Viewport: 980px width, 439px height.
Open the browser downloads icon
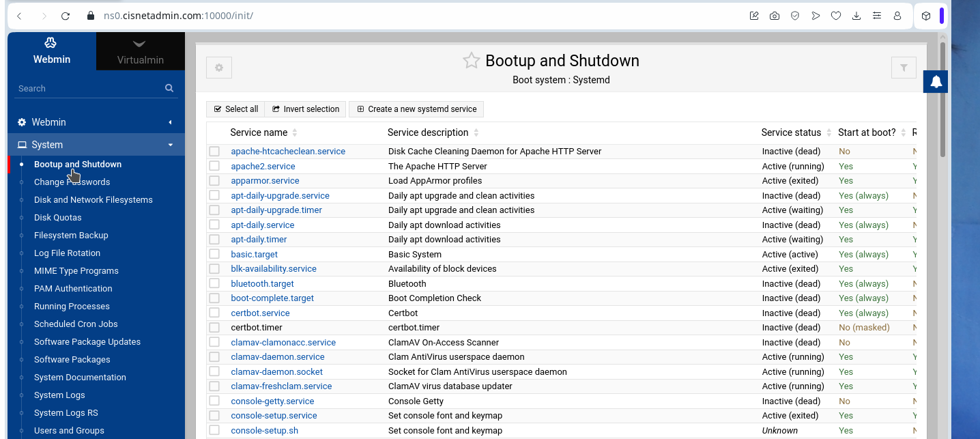point(856,16)
